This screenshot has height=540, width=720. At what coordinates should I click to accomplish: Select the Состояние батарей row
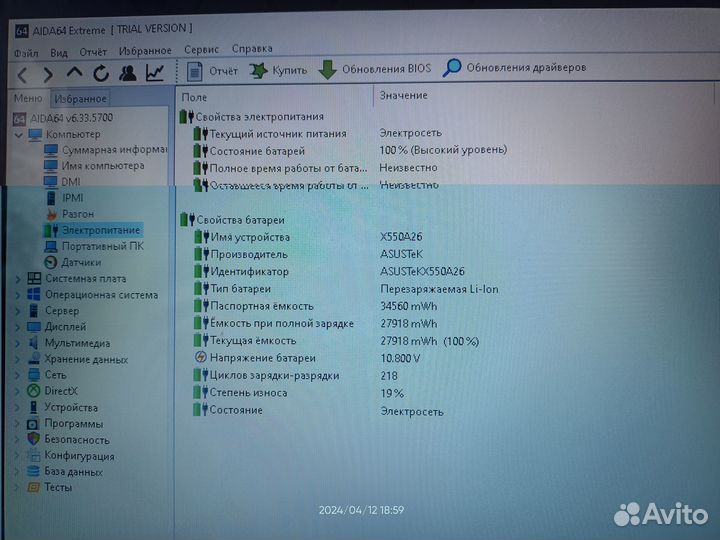point(350,151)
